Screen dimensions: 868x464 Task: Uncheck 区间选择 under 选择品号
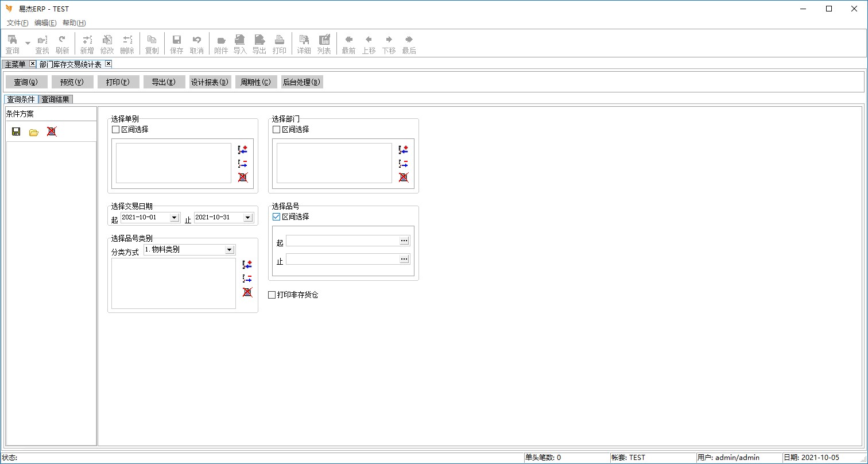(277, 217)
